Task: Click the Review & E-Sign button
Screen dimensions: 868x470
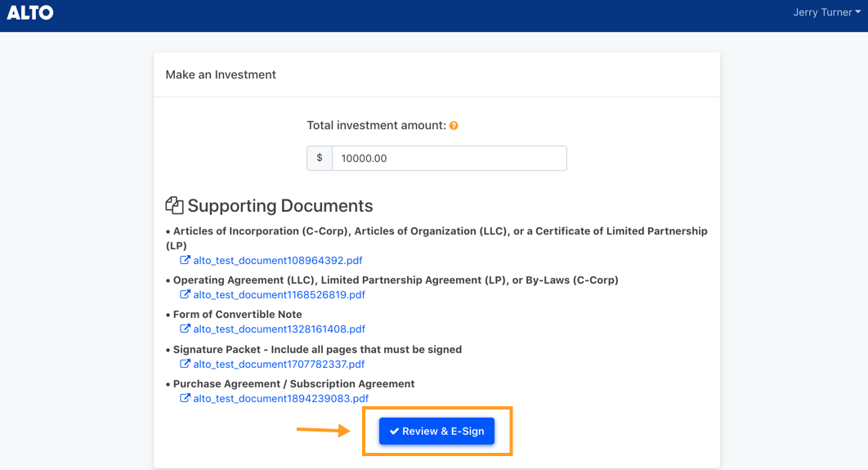Action: click(x=436, y=432)
